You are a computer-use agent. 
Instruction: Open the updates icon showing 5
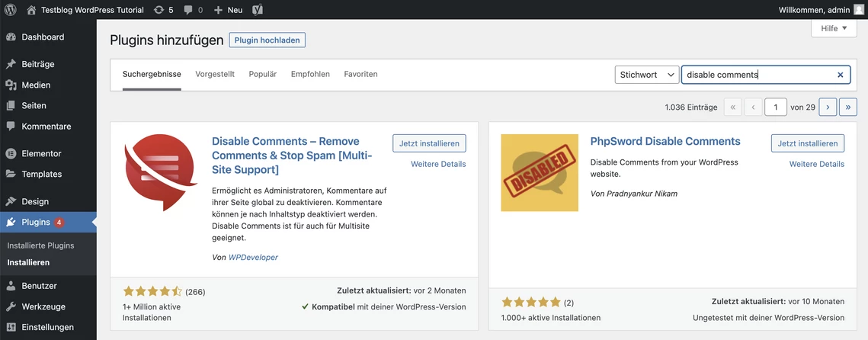pyautogui.click(x=163, y=10)
